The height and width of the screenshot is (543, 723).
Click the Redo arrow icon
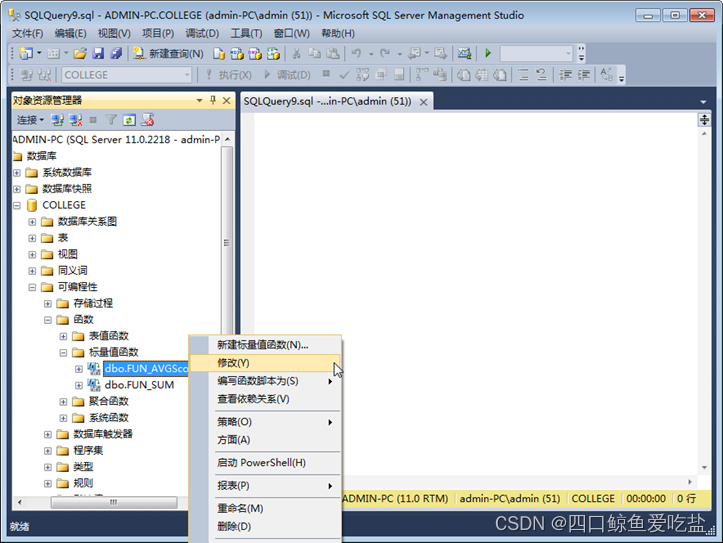coord(385,53)
